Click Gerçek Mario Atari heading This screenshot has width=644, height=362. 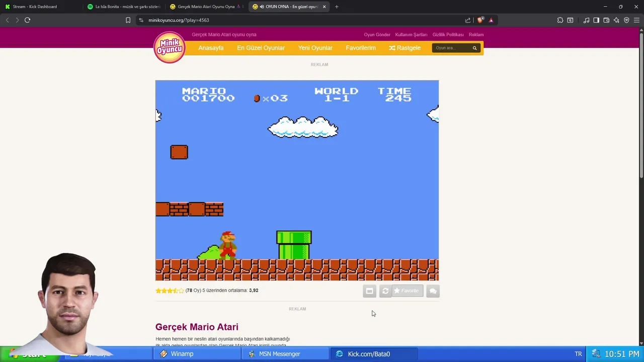coord(197,327)
